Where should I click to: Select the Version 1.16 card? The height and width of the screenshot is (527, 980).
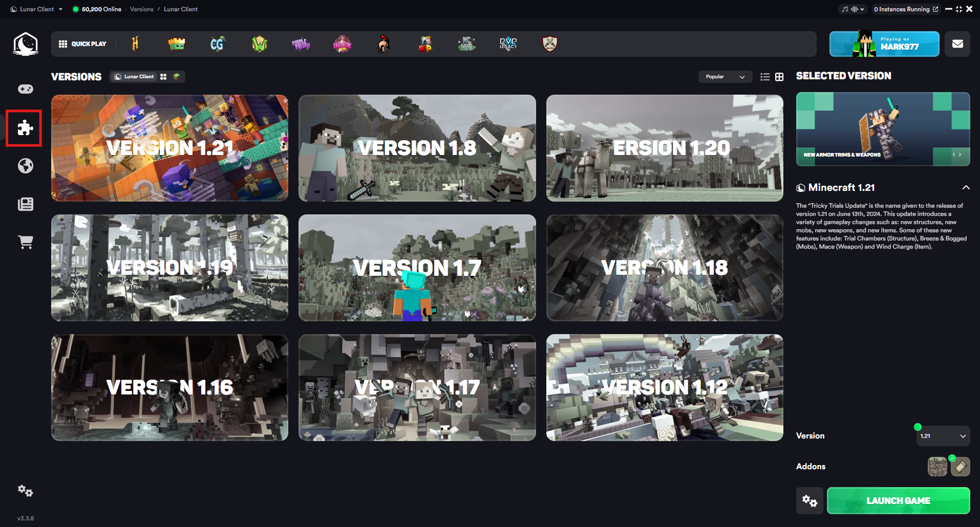point(169,387)
